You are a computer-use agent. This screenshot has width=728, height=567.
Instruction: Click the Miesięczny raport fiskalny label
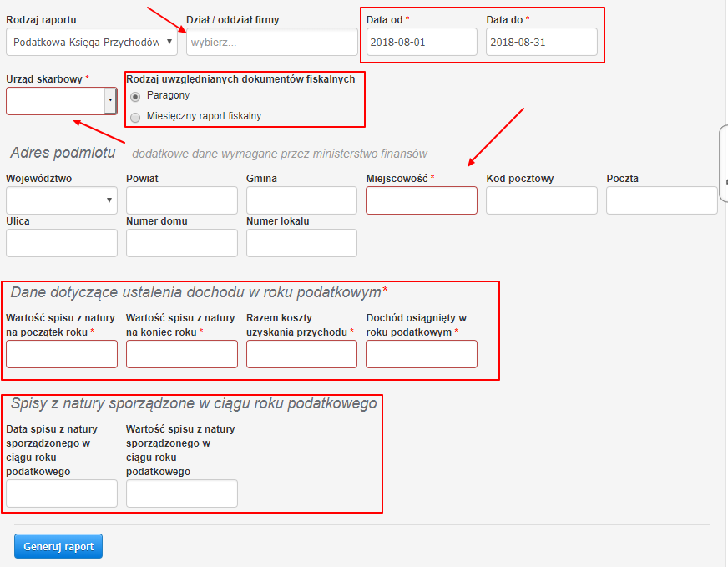coord(204,116)
